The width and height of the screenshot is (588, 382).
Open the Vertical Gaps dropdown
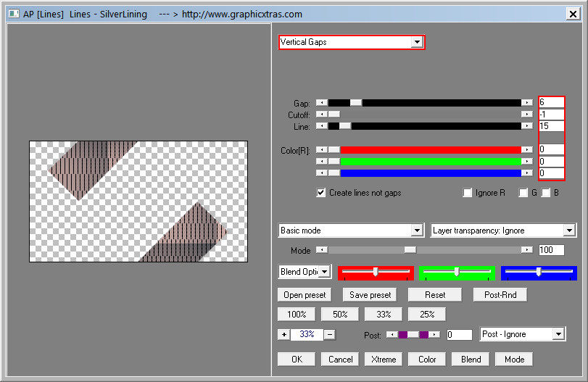click(416, 42)
